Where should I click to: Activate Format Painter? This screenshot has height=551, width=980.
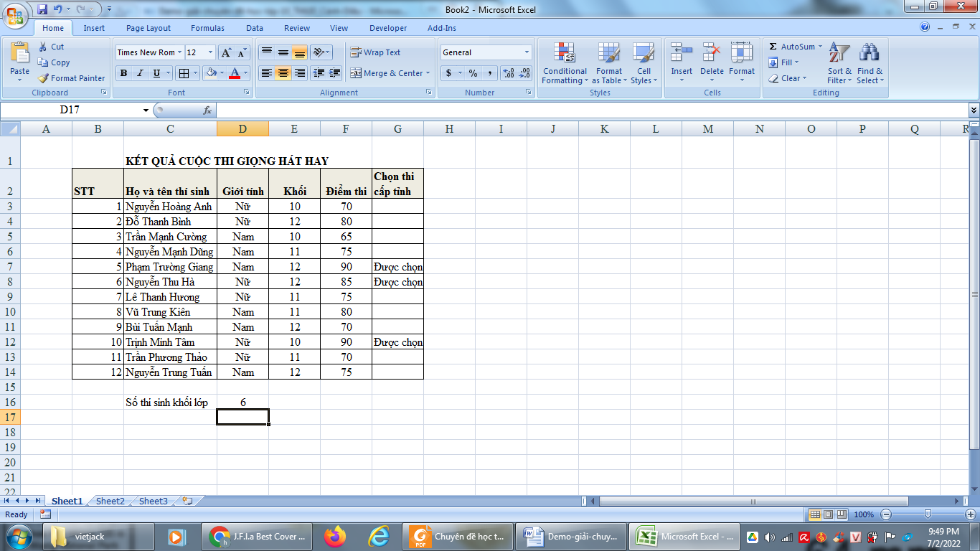pyautogui.click(x=71, y=78)
